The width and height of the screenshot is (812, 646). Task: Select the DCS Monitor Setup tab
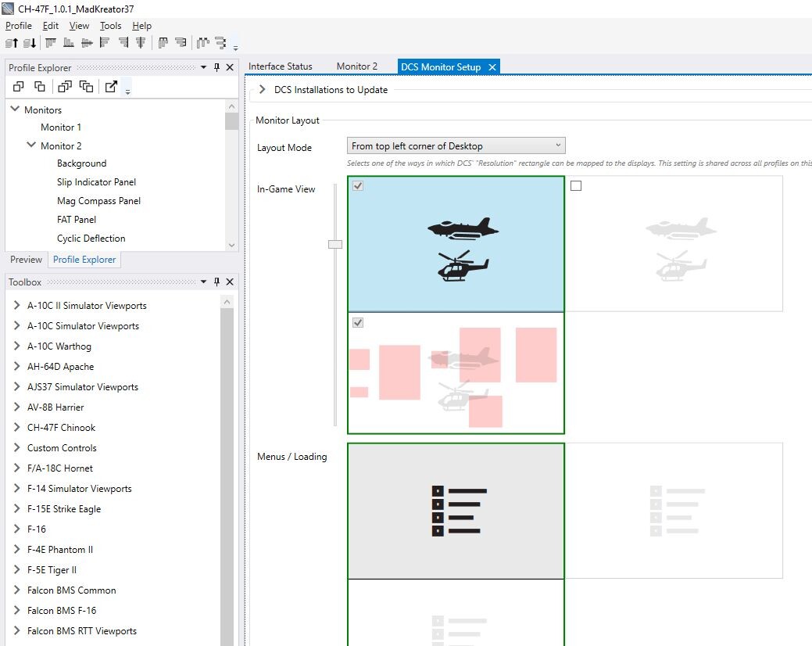441,66
